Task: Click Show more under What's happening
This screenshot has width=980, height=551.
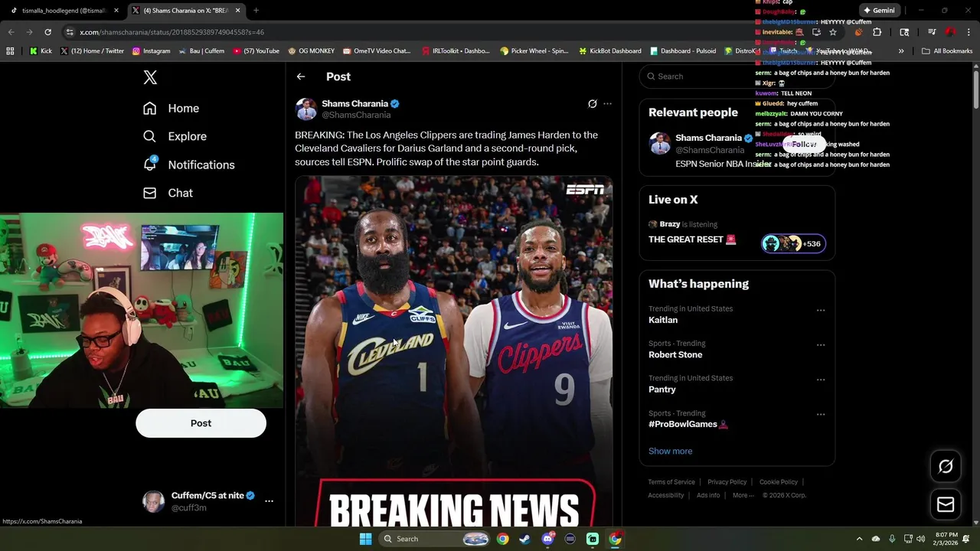Action: (x=670, y=451)
